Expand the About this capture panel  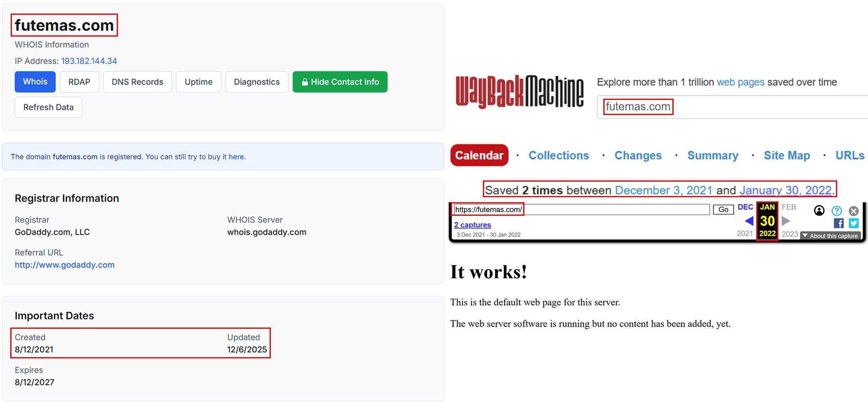[830, 235]
